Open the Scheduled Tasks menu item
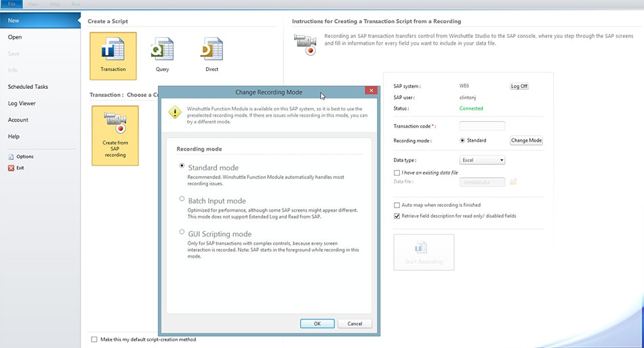Viewport: 644px width, 348px height. point(28,87)
